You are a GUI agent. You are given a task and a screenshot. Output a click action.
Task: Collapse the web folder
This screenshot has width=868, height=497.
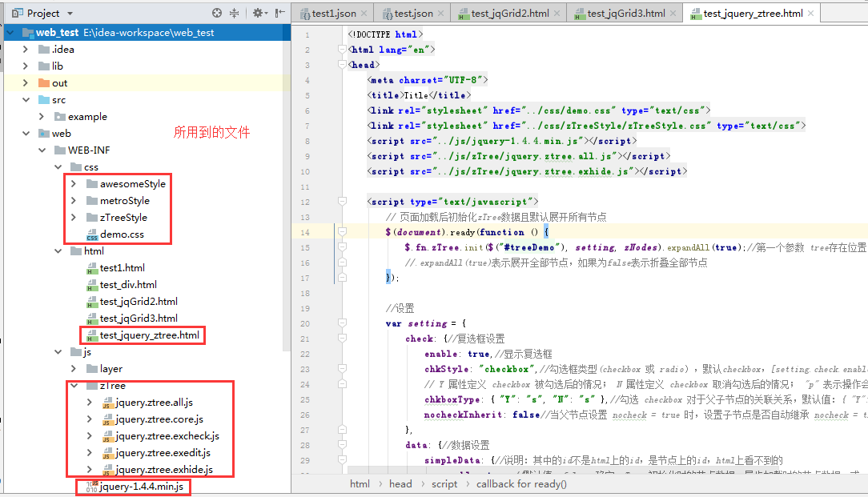click(26, 134)
